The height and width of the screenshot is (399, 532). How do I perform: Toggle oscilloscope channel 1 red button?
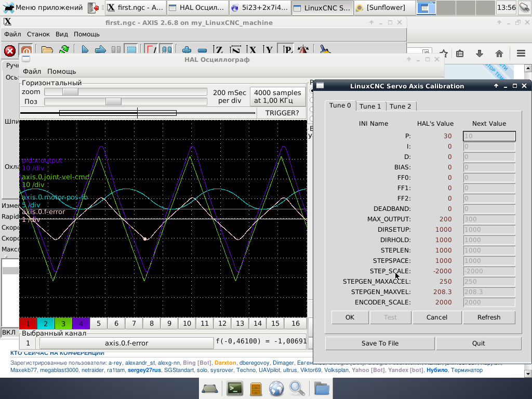tap(28, 324)
